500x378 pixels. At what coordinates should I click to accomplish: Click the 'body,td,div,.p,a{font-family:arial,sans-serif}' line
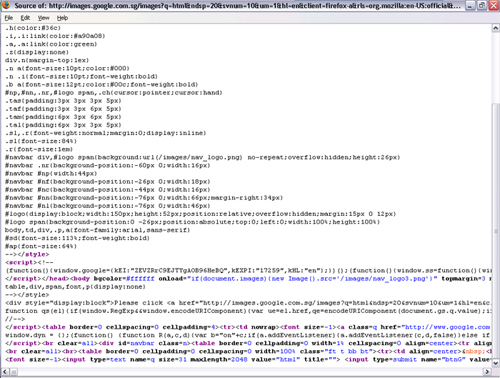coord(98,230)
